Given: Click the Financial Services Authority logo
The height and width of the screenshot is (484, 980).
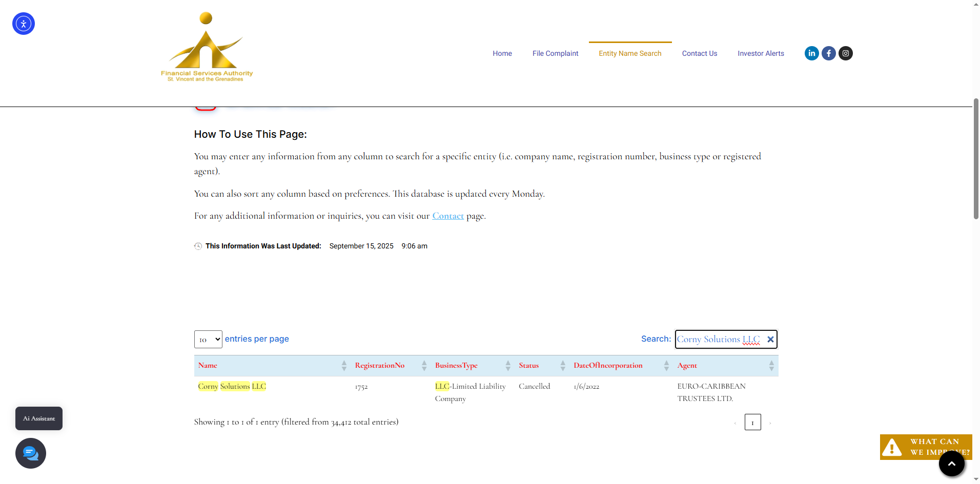Looking at the screenshot, I should [x=207, y=47].
